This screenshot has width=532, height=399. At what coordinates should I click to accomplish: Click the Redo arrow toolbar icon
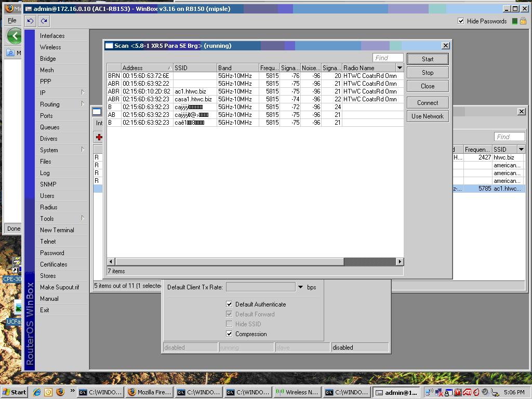[43, 20]
